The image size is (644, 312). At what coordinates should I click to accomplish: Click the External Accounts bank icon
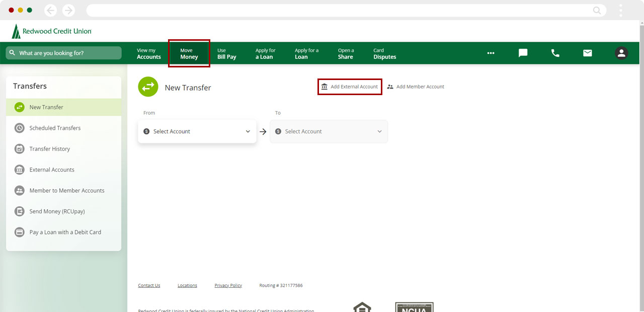(19, 170)
